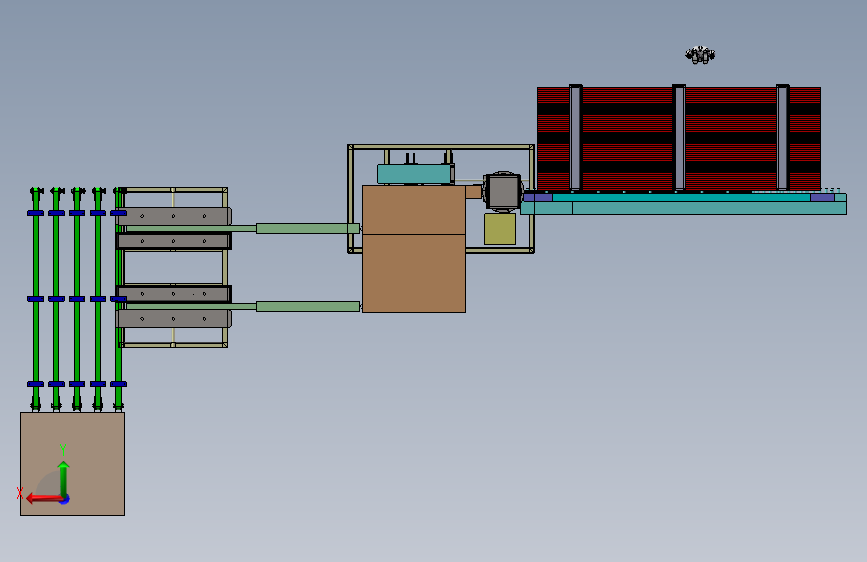This screenshot has width=867, height=562.
Task: Select the leftmost green vertical rod
Action: 36,299
